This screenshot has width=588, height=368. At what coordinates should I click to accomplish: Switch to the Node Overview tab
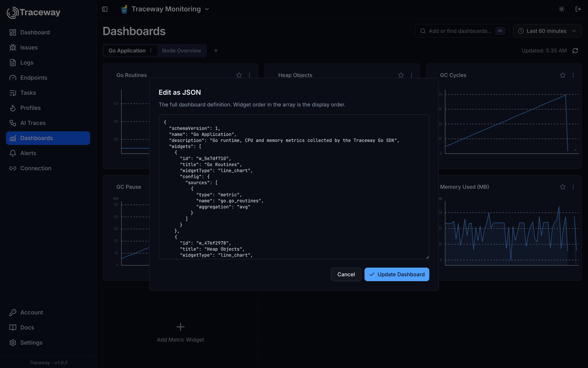[181, 51]
